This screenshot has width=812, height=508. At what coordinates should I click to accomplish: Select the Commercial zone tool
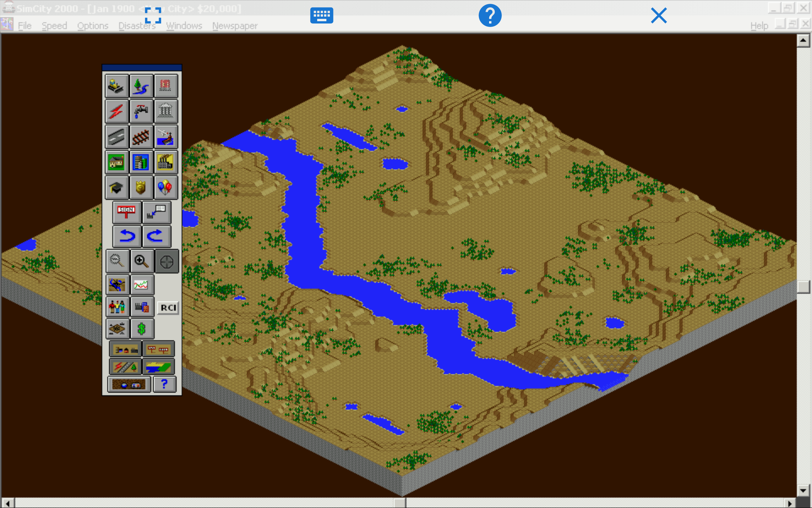pyautogui.click(x=141, y=162)
